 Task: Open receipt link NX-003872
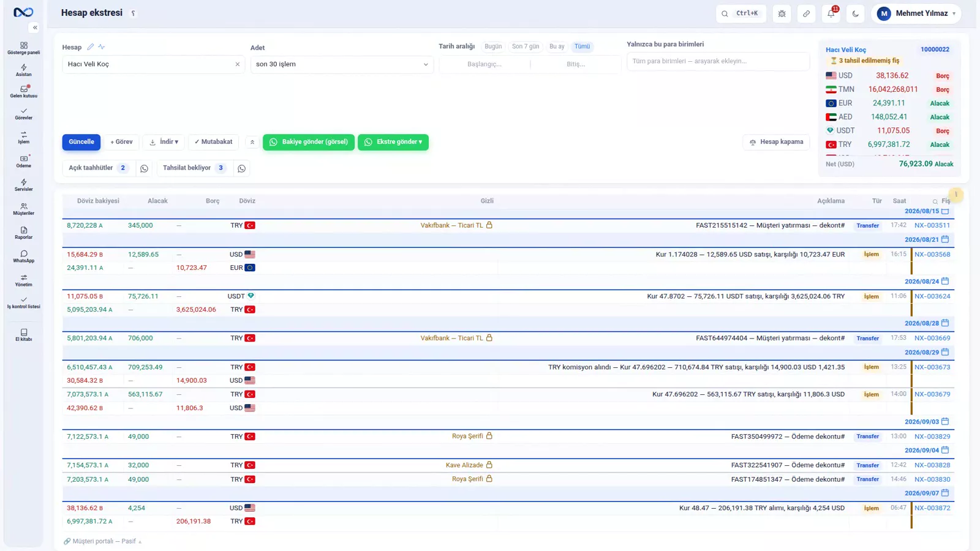pos(932,508)
